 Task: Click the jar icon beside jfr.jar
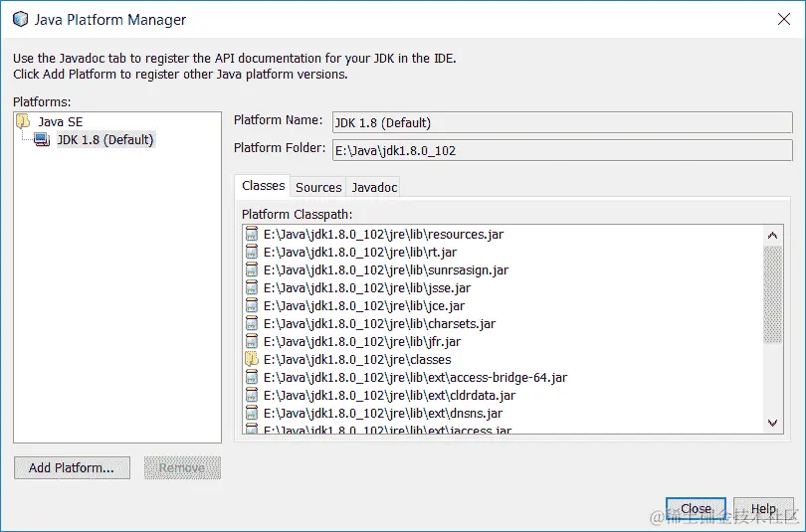point(252,341)
